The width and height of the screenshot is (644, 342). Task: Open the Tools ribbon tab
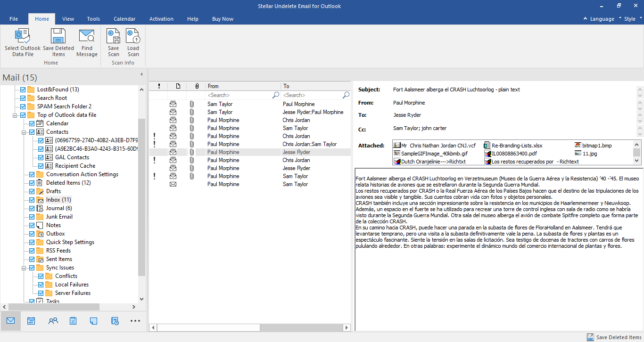point(93,19)
